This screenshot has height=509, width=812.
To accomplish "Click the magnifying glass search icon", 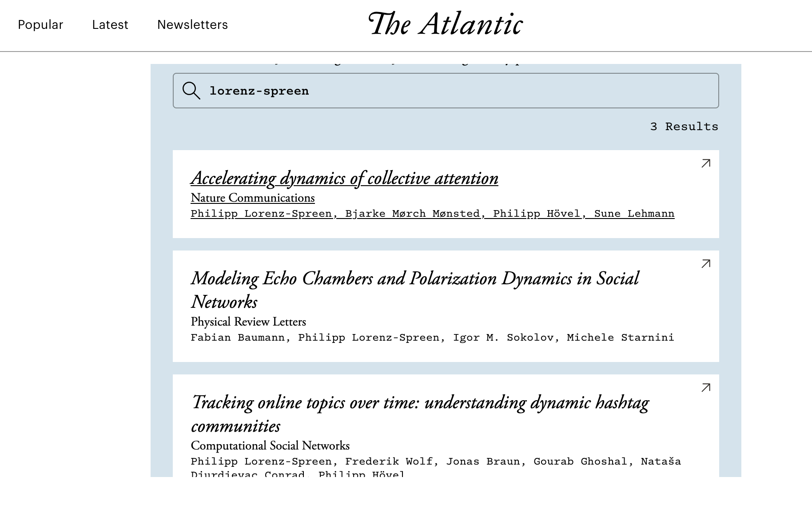I will 191,91.
